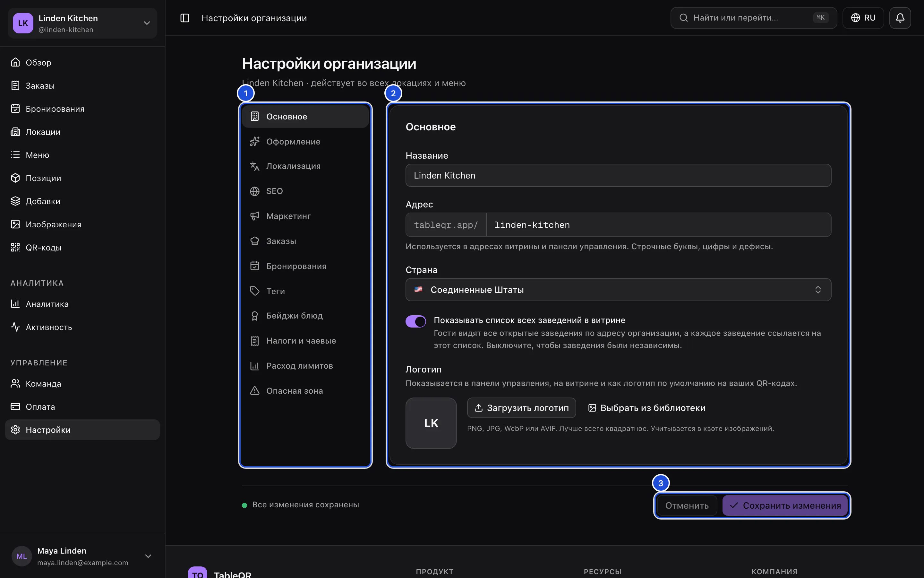The height and width of the screenshot is (578, 924).
Task: Open notifications bell
Action: [900, 18]
